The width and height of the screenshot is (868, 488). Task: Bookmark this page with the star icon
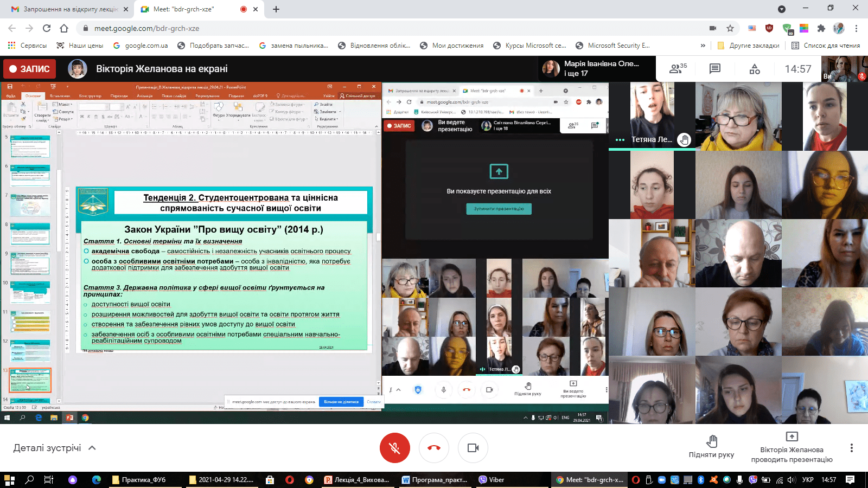point(730,28)
